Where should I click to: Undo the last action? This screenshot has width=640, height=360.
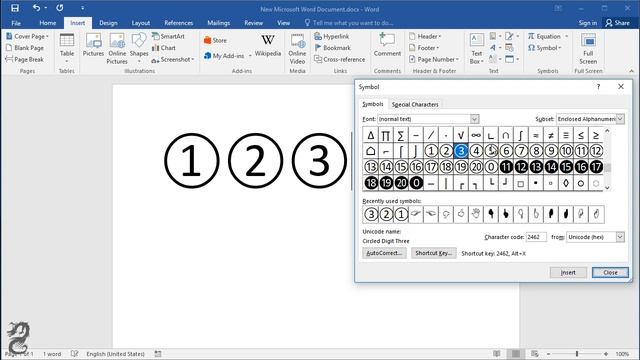[x=37, y=8]
